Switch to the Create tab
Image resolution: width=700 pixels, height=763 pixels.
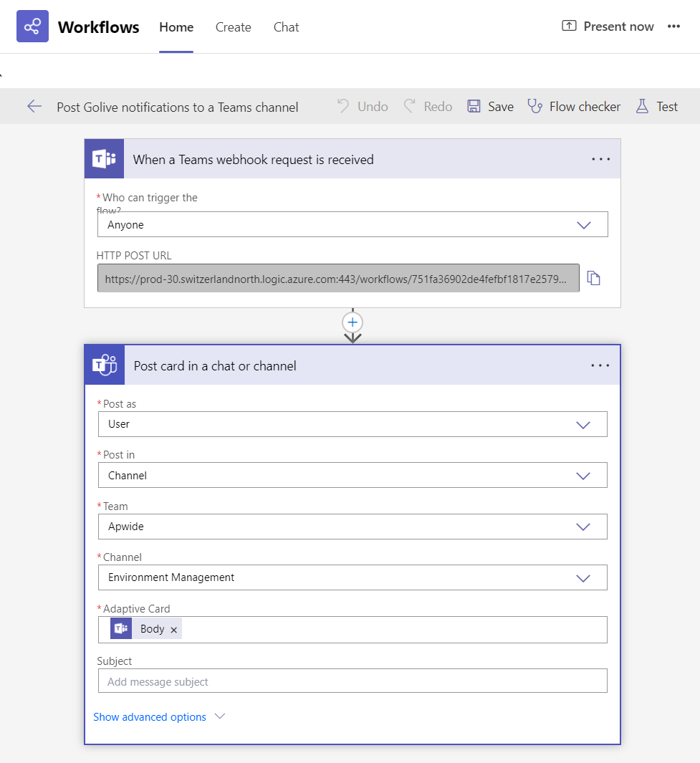(x=233, y=27)
